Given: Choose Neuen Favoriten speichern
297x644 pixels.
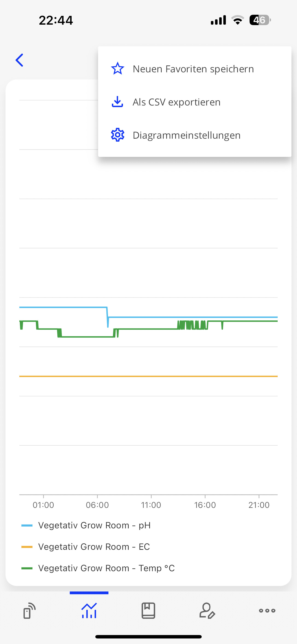Looking at the screenshot, I should 193,69.
